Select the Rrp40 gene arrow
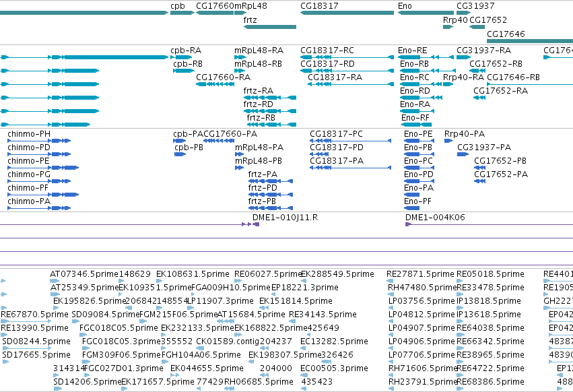Viewport: 573px width, 392px height. tap(448, 27)
